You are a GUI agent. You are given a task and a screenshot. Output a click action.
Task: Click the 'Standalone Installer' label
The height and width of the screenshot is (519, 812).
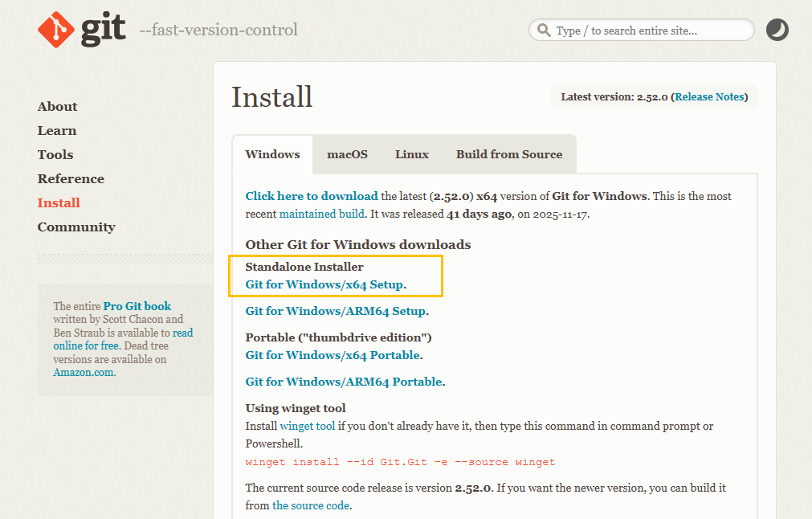(304, 267)
